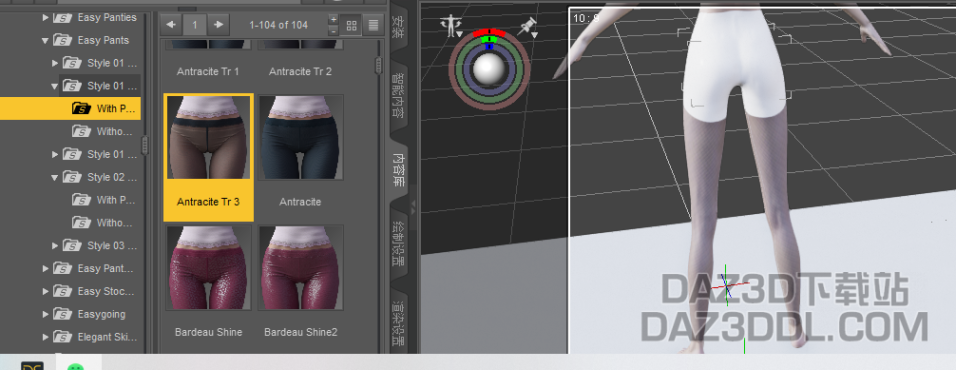Select the Bardeau Shine2 thumbnail
Screen dimensions: 956x370
pyautogui.click(x=301, y=268)
